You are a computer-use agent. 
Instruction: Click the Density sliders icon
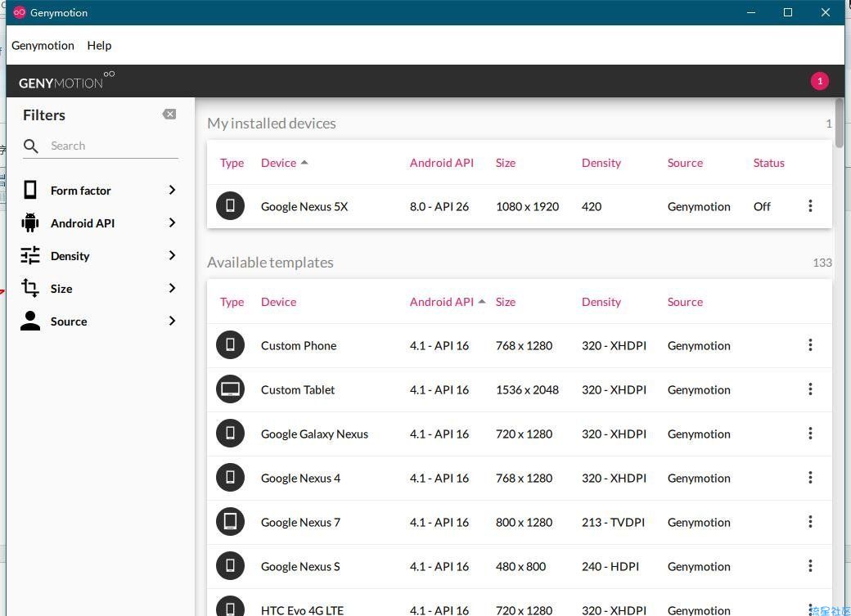tap(30, 255)
